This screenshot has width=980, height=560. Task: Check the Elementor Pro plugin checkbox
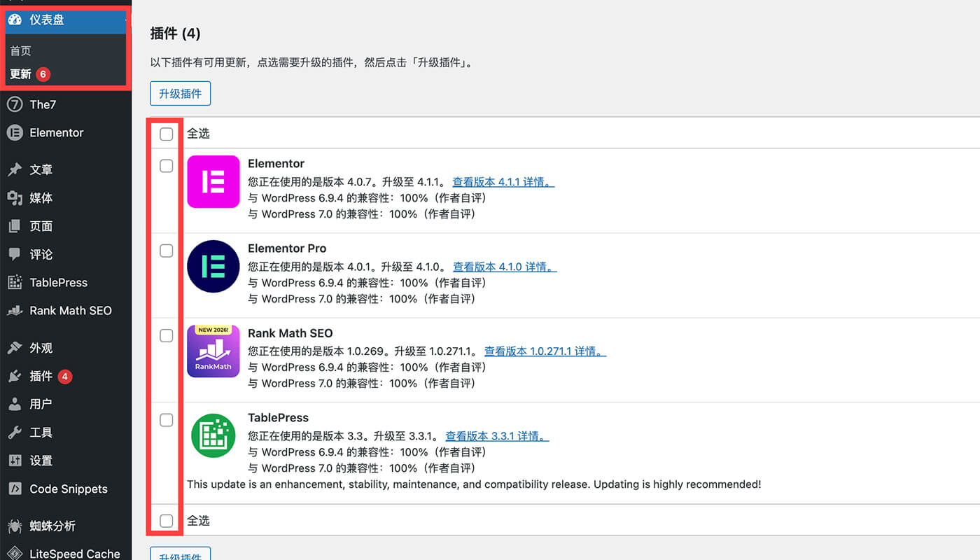(167, 251)
